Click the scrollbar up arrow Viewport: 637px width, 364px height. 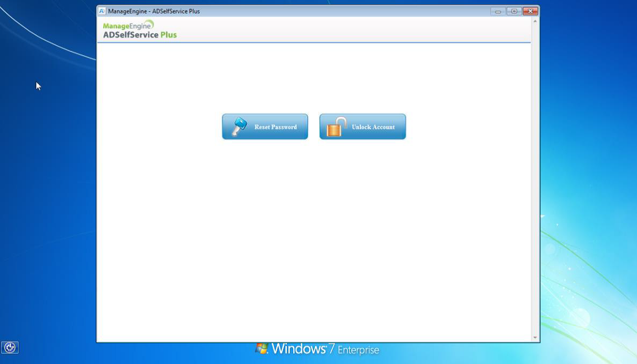(535, 21)
